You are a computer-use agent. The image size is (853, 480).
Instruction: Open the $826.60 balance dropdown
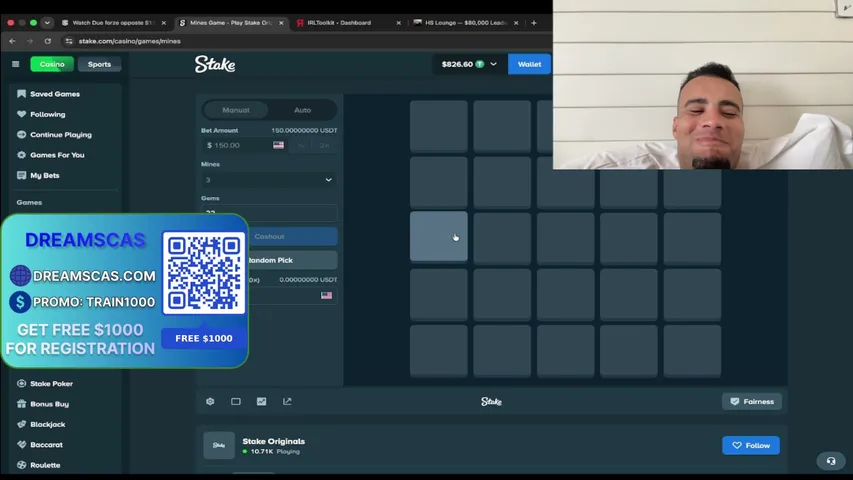(468, 64)
